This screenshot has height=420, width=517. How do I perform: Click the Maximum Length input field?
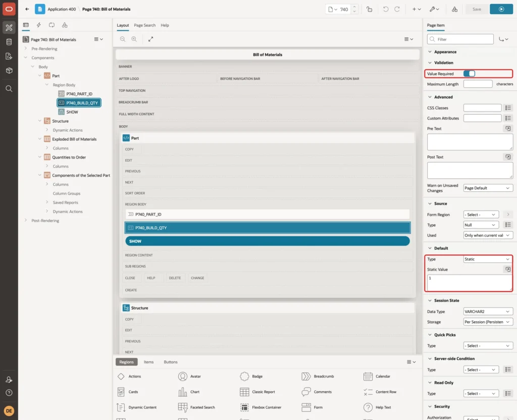[478, 84]
